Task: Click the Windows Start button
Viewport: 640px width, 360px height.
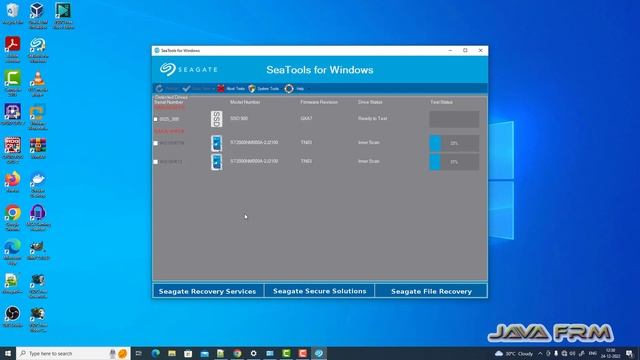Action: (x=8, y=353)
